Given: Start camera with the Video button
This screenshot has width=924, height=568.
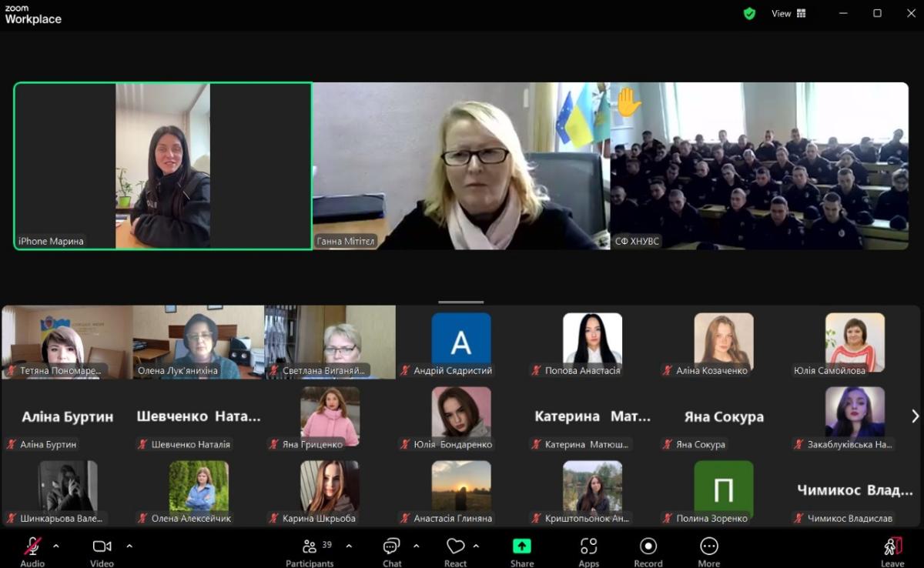Looking at the screenshot, I should (x=102, y=551).
